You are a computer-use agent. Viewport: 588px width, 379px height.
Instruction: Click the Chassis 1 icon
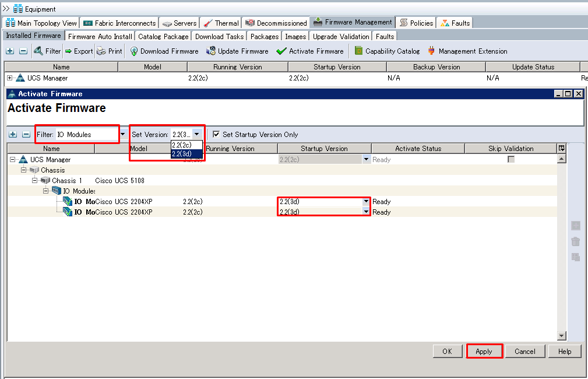tap(45, 181)
